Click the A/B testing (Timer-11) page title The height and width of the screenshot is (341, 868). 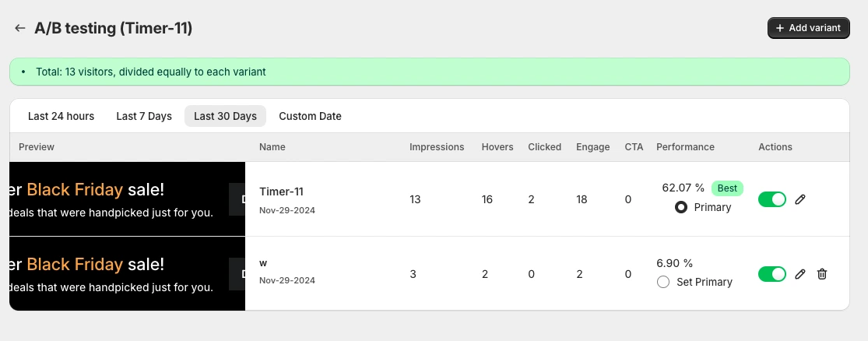click(114, 28)
